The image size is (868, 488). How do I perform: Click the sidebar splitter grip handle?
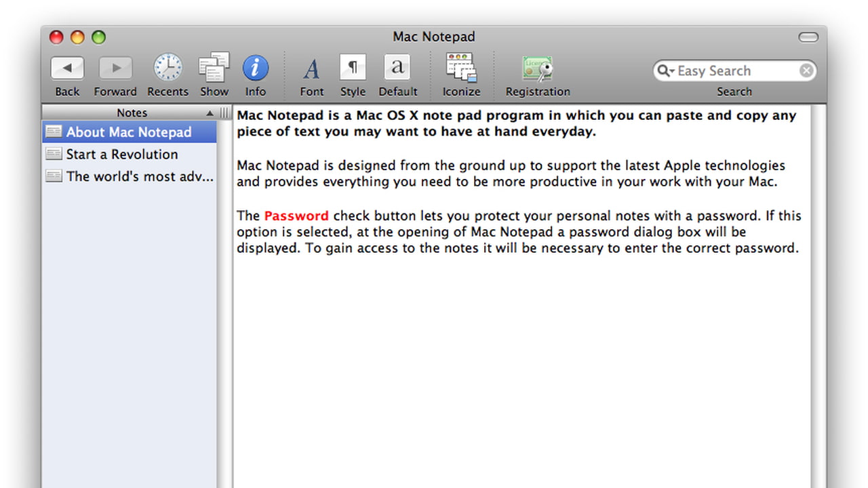[224, 113]
